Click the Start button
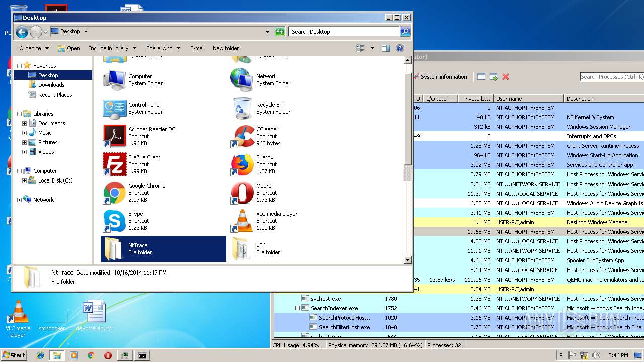Viewport: 644px width, 362px height. (14, 355)
